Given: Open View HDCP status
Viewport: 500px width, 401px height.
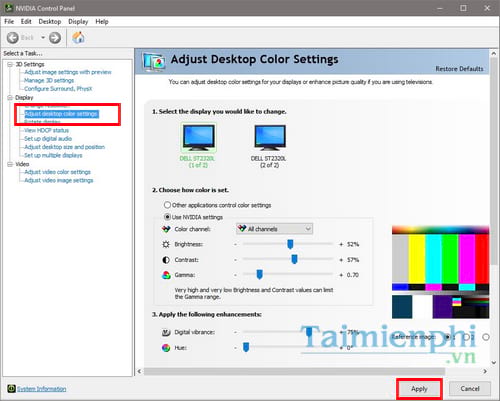Looking at the screenshot, I should (x=46, y=130).
